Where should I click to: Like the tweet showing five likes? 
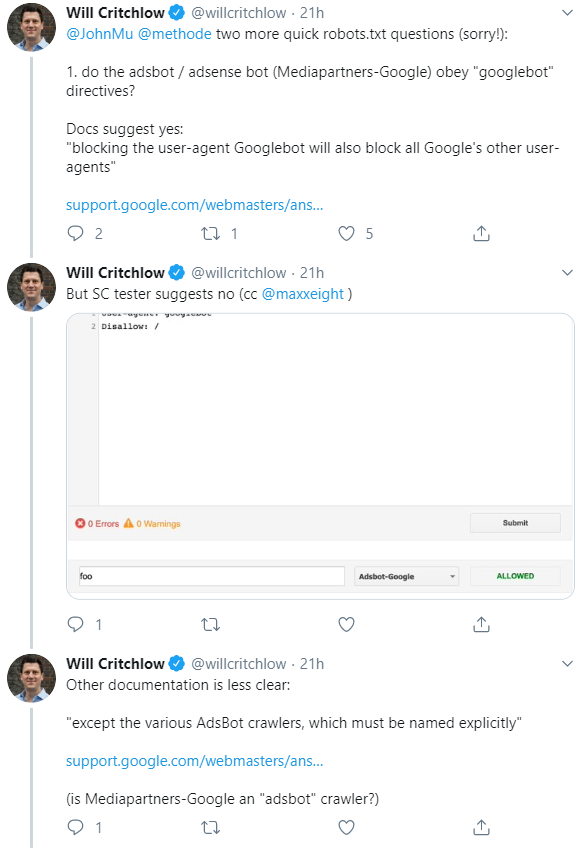[x=346, y=233]
